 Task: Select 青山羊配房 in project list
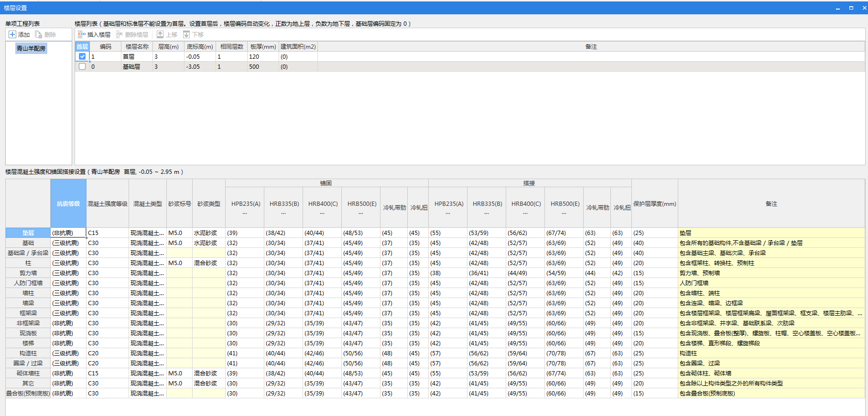click(31, 48)
